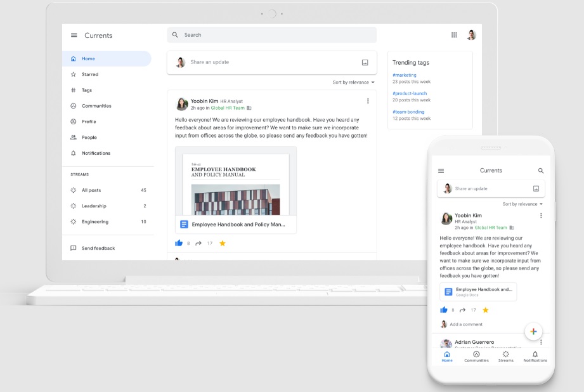Viewport: 584px width, 392px height.
Task: Open the #product-launch trending tag
Action: 410,93
